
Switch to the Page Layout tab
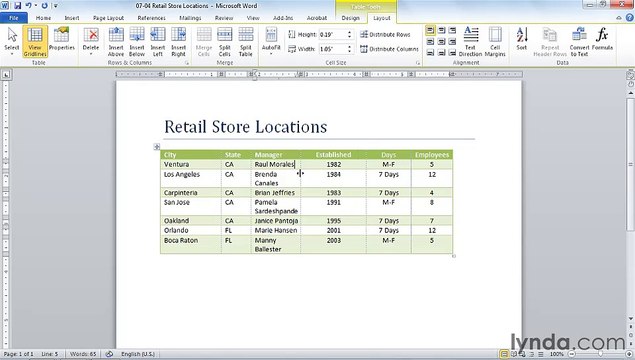[x=108, y=18]
